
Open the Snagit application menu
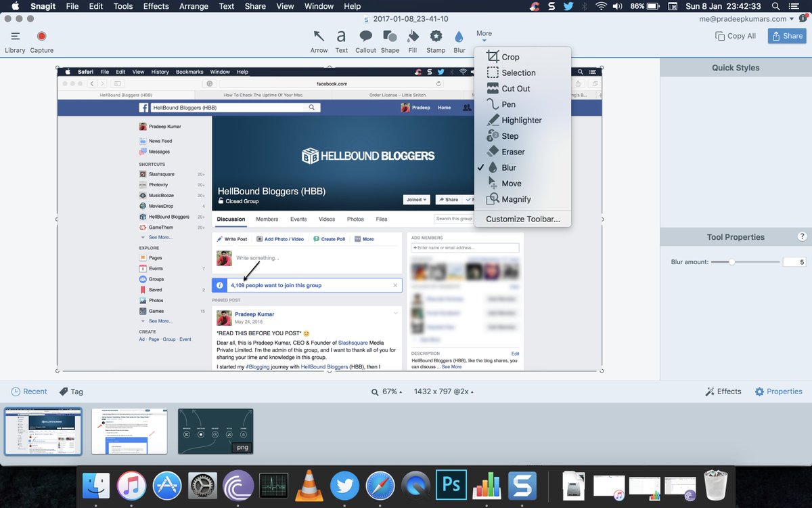coord(43,6)
